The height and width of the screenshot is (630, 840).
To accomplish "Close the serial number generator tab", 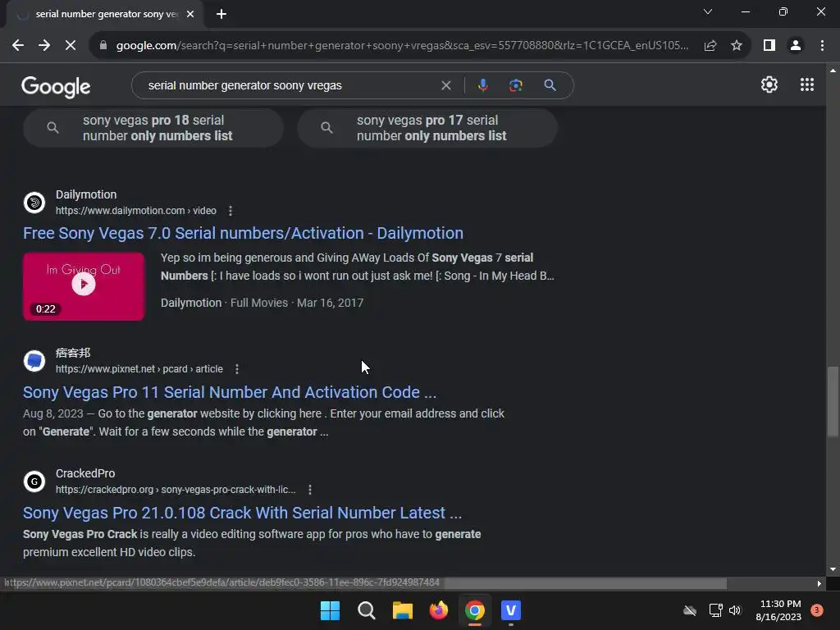I will 190,14.
